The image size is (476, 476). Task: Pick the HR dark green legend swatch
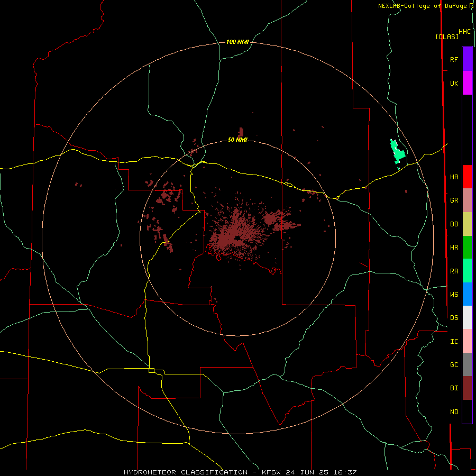click(467, 248)
